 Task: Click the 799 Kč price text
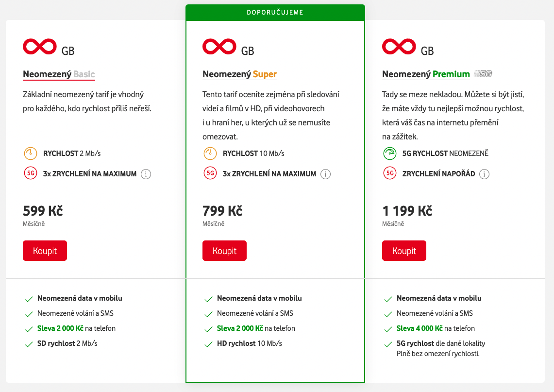[x=222, y=211]
